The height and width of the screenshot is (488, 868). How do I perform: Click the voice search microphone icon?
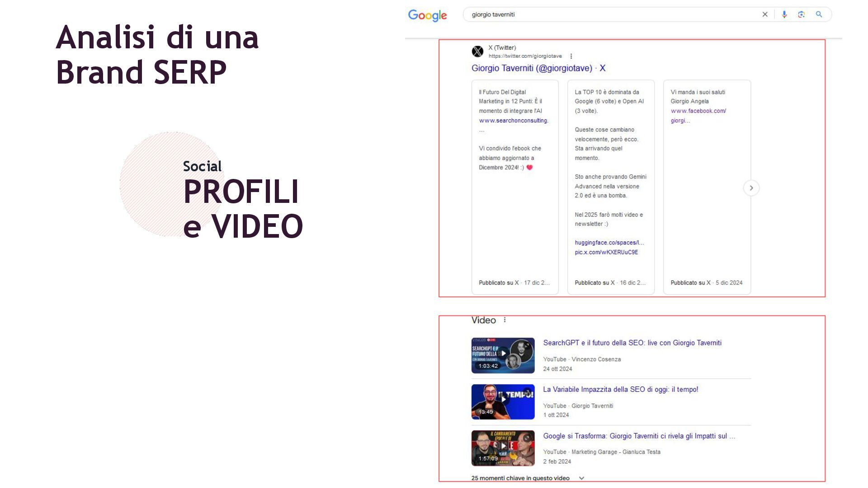(784, 14)
